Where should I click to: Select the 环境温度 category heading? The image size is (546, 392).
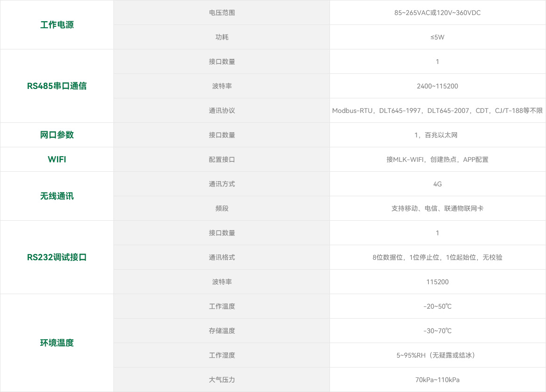click(x=57, y=343)
